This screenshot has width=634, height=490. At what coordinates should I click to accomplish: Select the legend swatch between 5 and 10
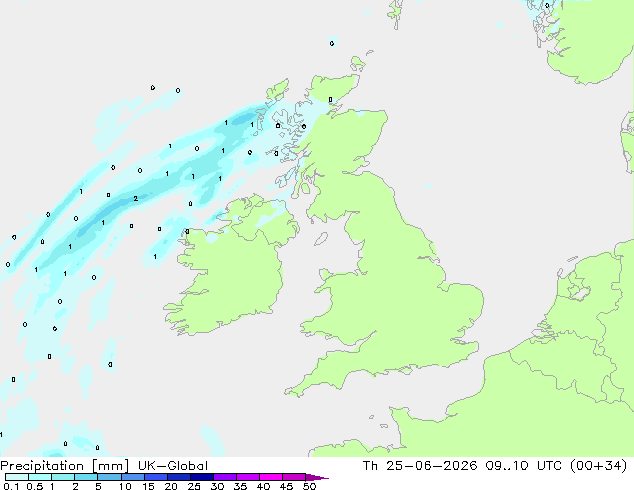click(x=109, y=477)
